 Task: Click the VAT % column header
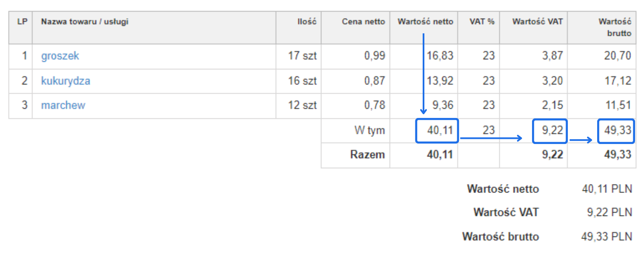click(482, 22)
